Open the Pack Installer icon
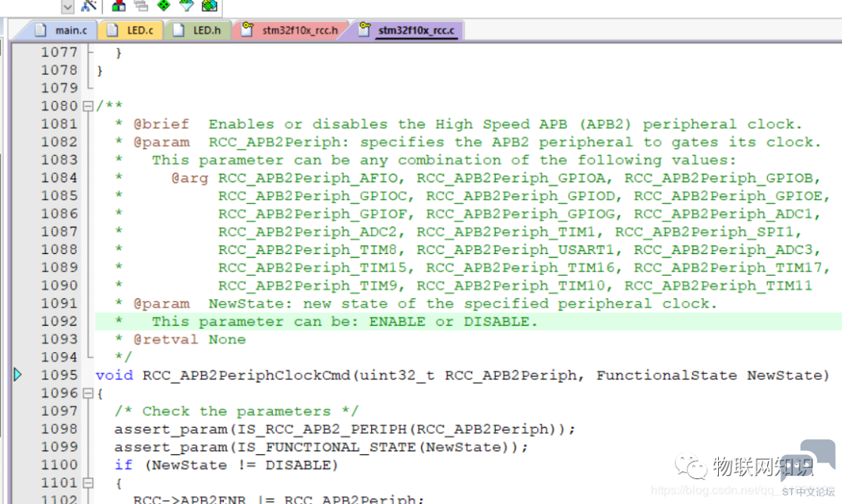This screenshot has width=842, height=504. [x=209, y=6]
